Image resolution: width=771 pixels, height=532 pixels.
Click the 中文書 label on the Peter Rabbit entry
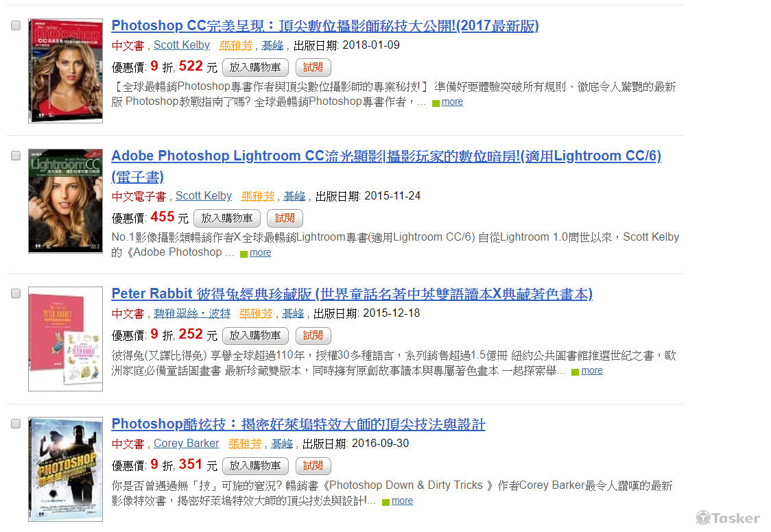pos(128,314)
